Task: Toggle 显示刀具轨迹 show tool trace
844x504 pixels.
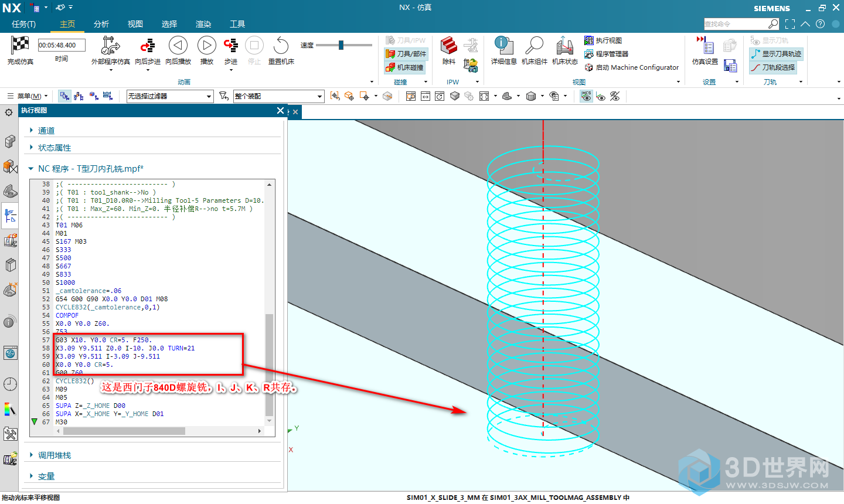Action: (776, 54)
